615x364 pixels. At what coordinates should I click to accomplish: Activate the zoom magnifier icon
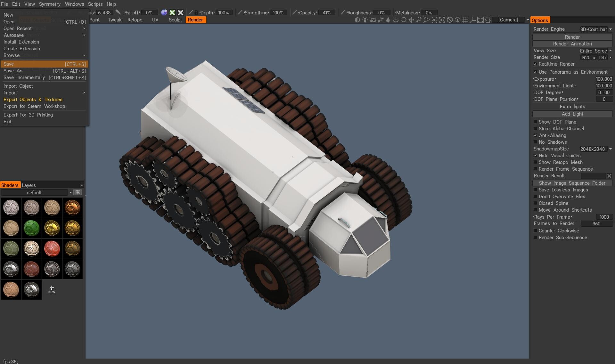[419, 20]
